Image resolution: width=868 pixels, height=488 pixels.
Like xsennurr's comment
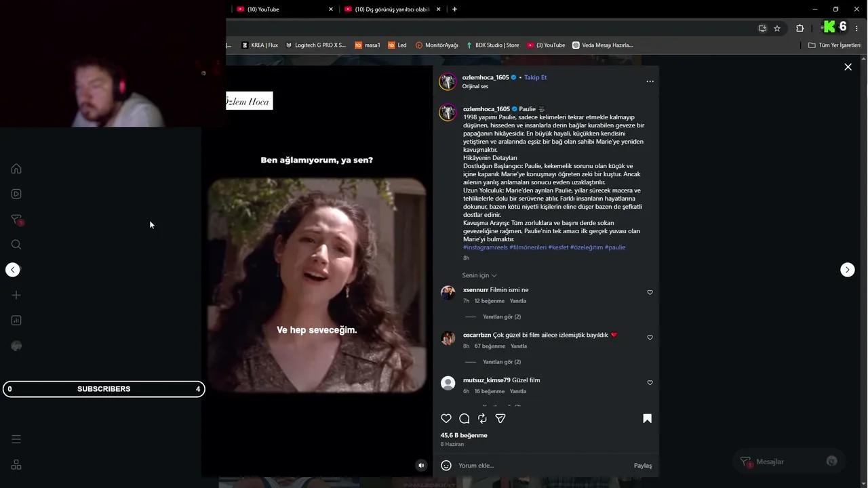(650, 292)
